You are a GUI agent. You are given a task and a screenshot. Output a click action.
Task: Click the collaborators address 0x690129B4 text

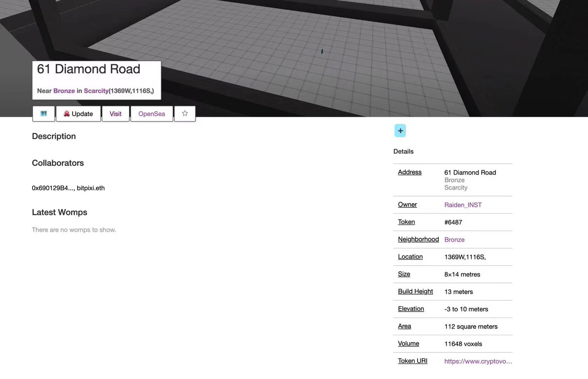[x=52, y=188]
